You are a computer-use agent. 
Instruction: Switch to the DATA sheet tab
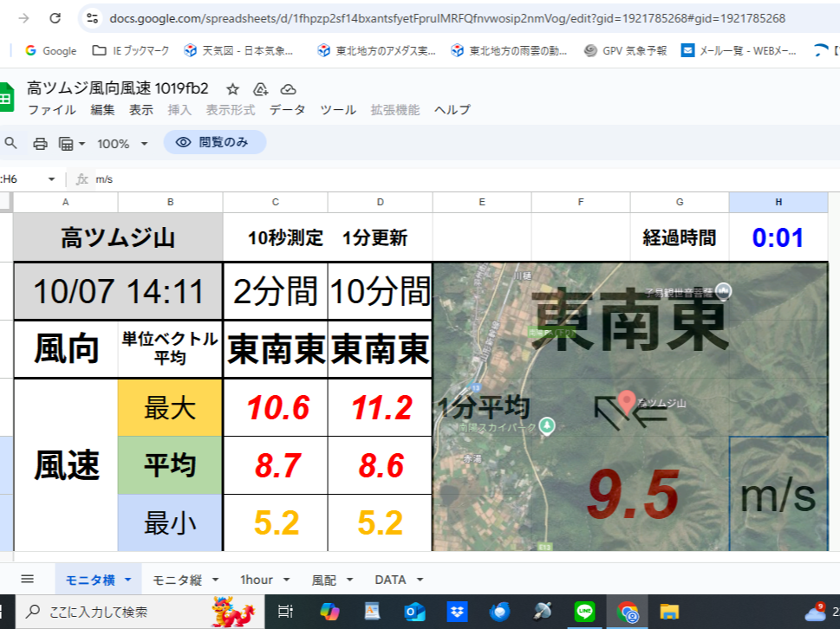(x=390, y=580)
